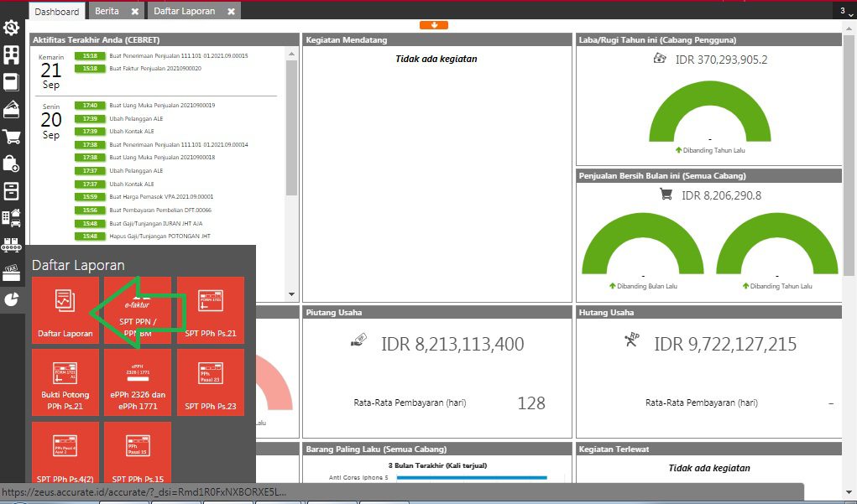
Task: Close the Berita tab
Action: [x=135, y=12]
